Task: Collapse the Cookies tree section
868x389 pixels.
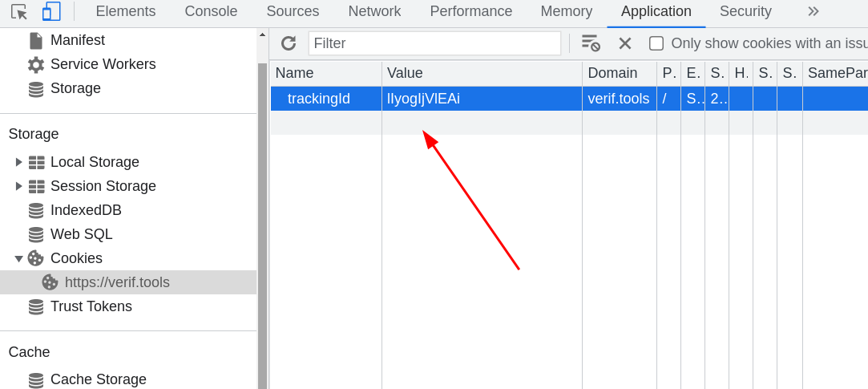Action: click(19, 258)
